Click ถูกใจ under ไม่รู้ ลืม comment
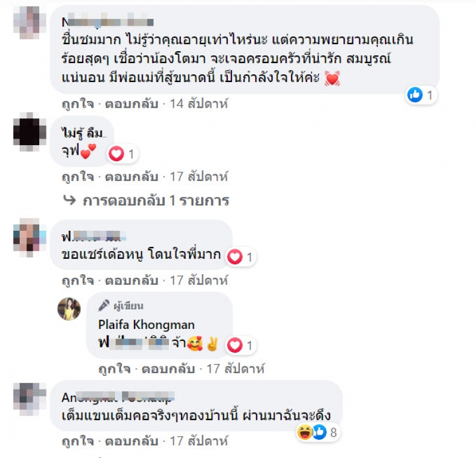476x458 pixels. [x=78, y=177]
